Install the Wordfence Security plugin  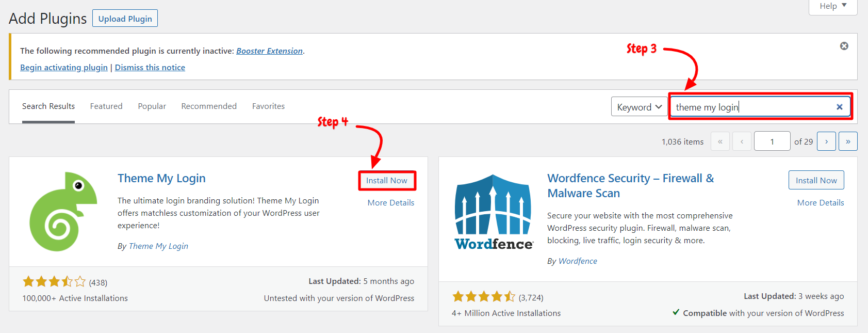point(816,180)
